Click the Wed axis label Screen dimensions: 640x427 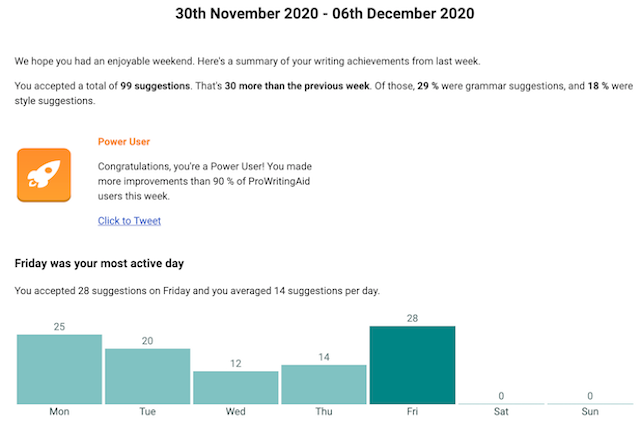tap(236, 411)
